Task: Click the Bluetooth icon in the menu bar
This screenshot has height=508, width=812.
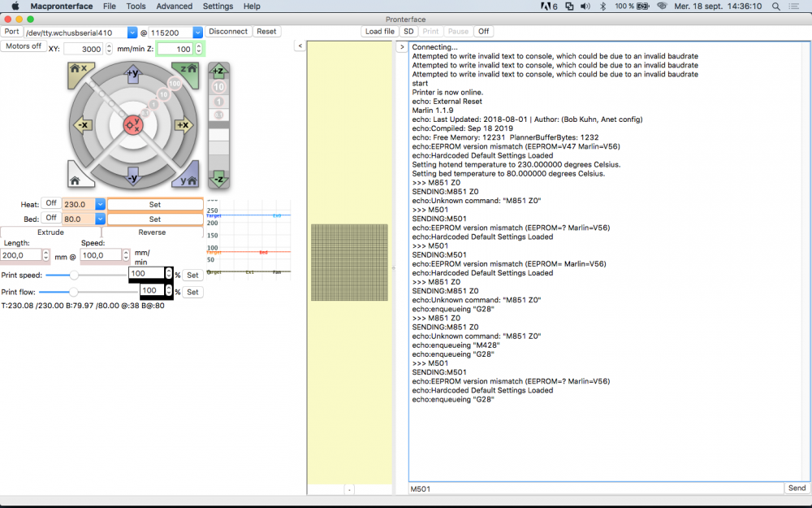Action: pos(603,7)
